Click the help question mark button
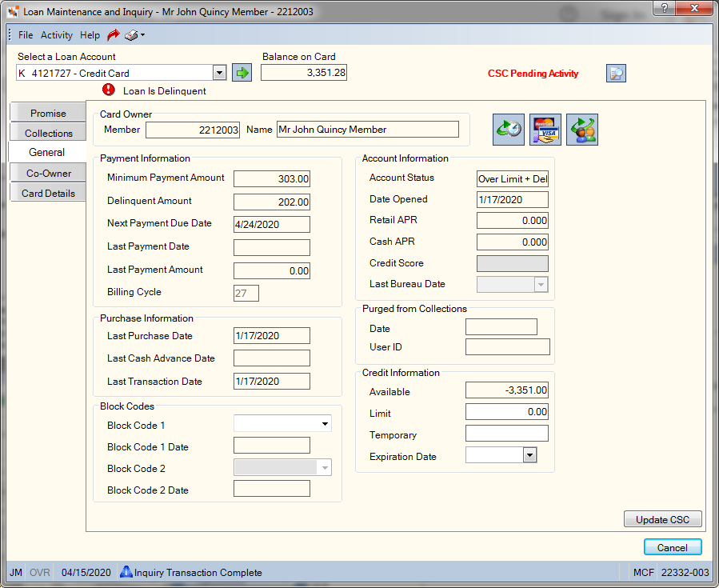The width and height of the screenshot is (719, 588). 664,7
